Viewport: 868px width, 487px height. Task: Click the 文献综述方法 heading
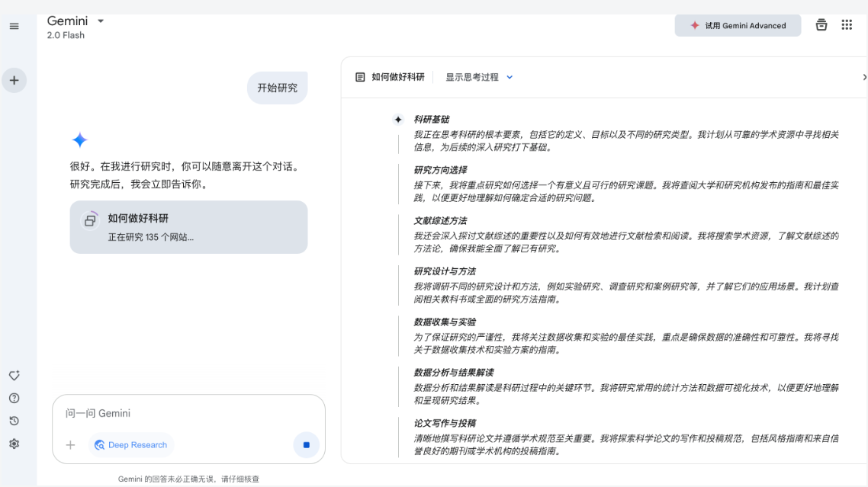click(441, 221)
